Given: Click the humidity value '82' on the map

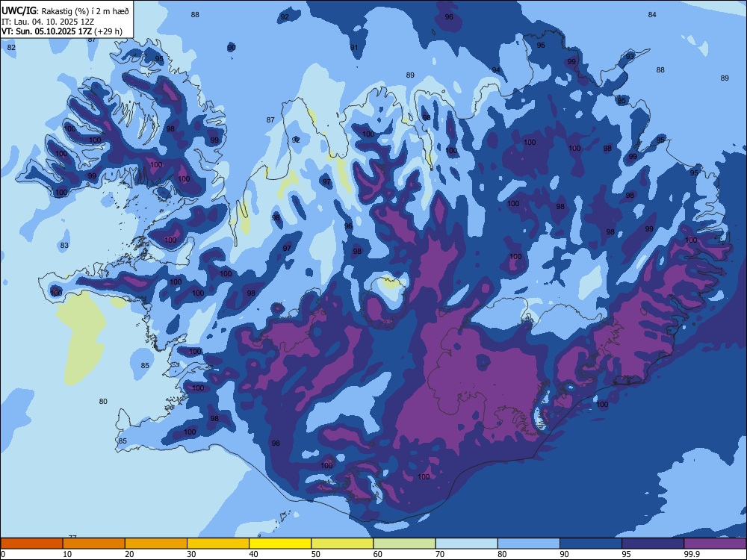Looking at the screenshot, I should (x=11, y=47).
